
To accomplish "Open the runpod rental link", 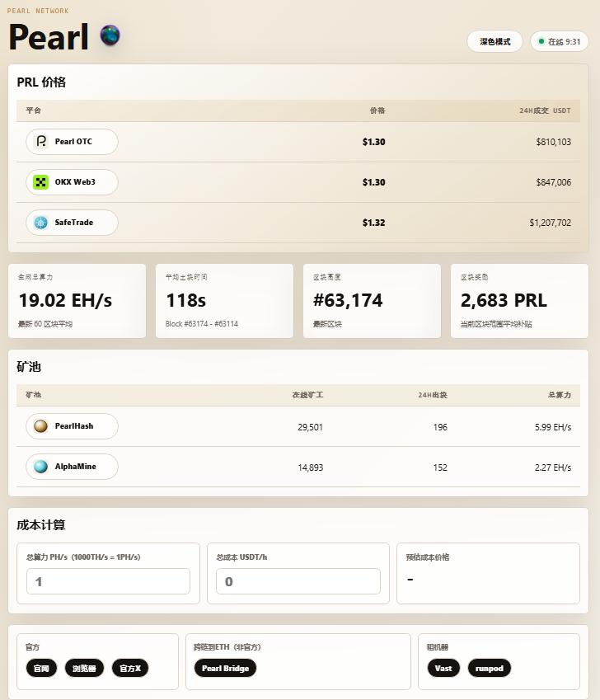I will click(489, 669).
